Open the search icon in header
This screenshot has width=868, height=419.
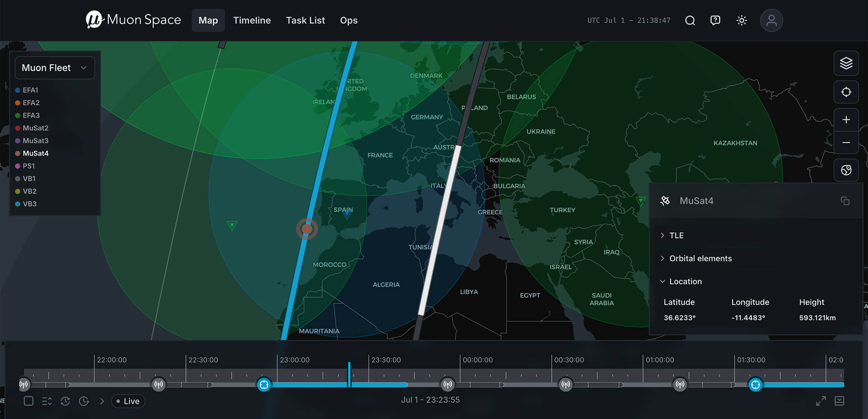tap(690, 20)
